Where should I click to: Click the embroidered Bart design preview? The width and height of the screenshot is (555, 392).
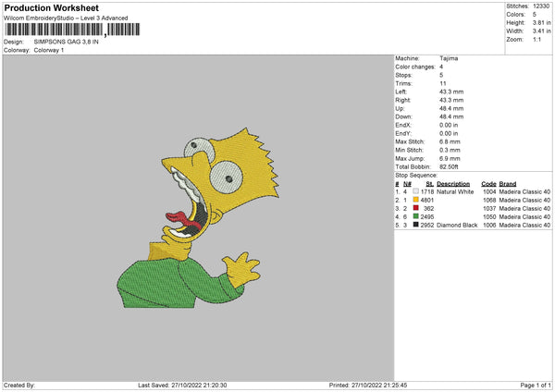point(198,218)
